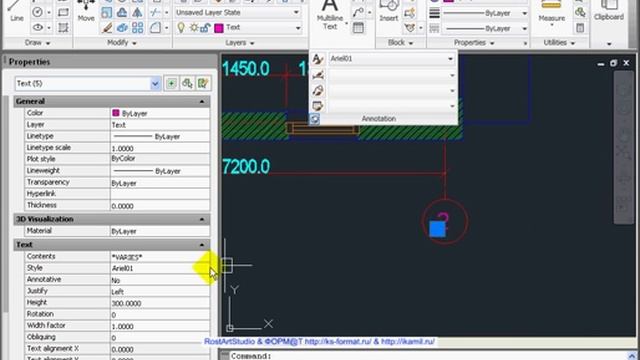The image size is (640, 360).
Task: Toggle PICKADD icon in Properties palette
Action: point(171,84)
